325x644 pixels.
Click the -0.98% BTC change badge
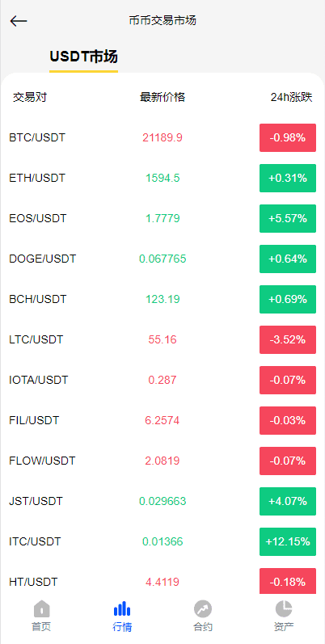point(288,137)
